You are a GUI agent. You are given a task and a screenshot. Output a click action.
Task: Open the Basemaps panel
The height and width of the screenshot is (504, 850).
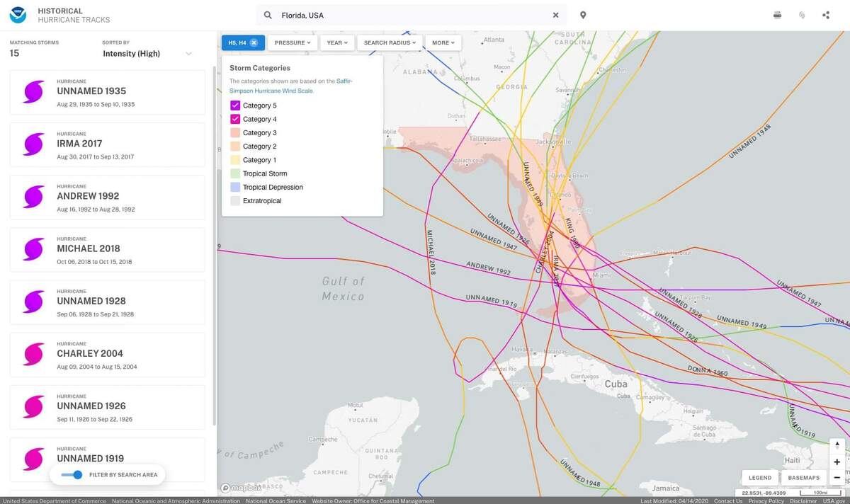(x=804, y=477)
